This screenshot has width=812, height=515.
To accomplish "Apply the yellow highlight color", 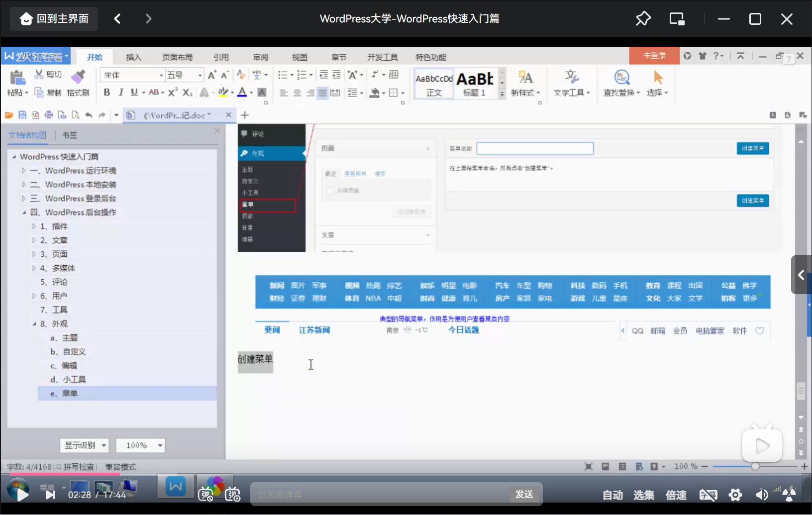I will 223,92.
